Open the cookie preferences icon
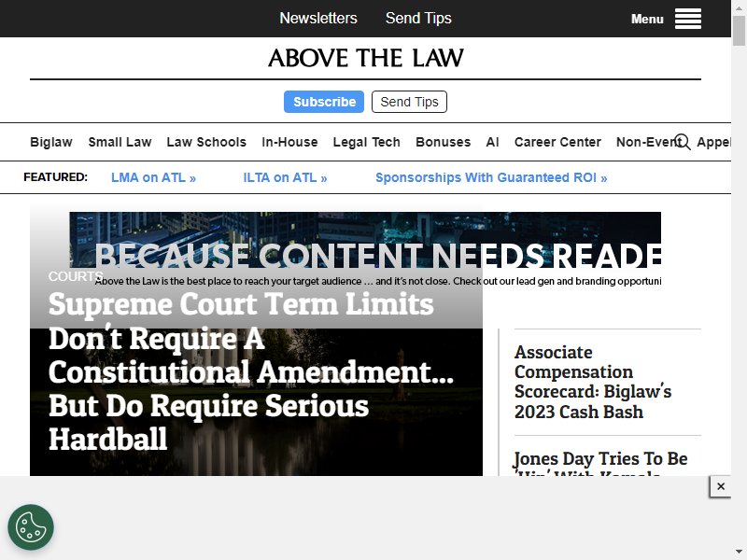Screen dimensions: 747x560 [x=31, y=527]
